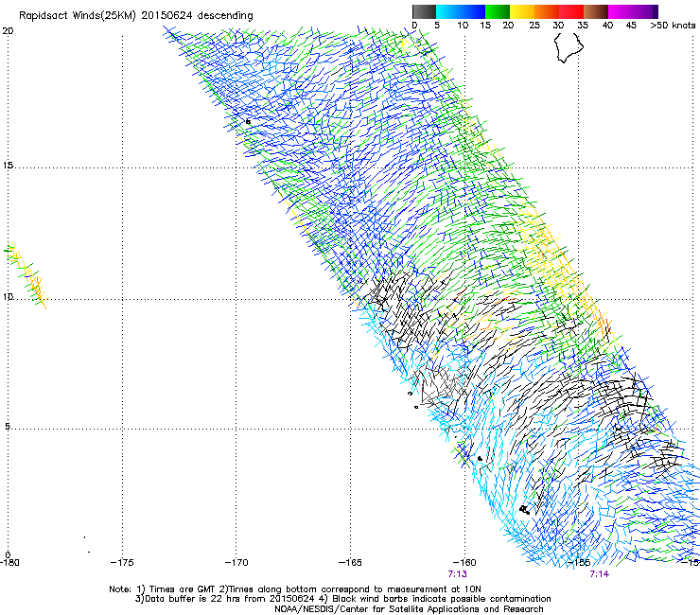
Task: Click the cyan 5-10 knots legend segment
Action: 448,11
